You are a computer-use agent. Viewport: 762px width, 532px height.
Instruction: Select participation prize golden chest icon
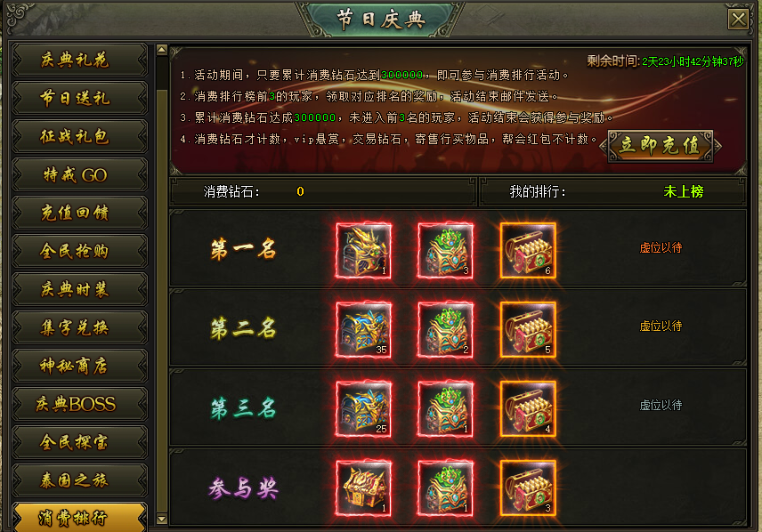[363, 488]
